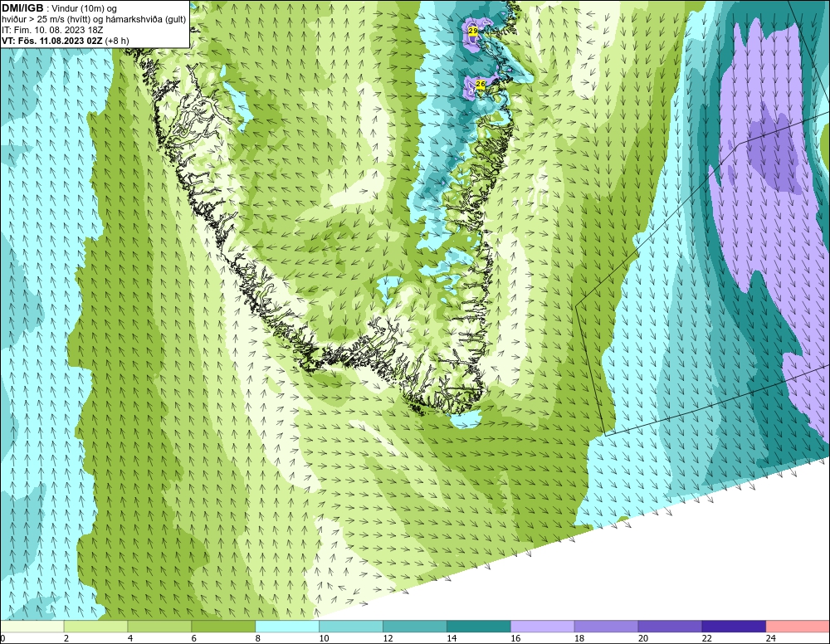Select the pink legend swatch above 24 m/s
This screenshot has height=644, width=830.
pos(798,627)
